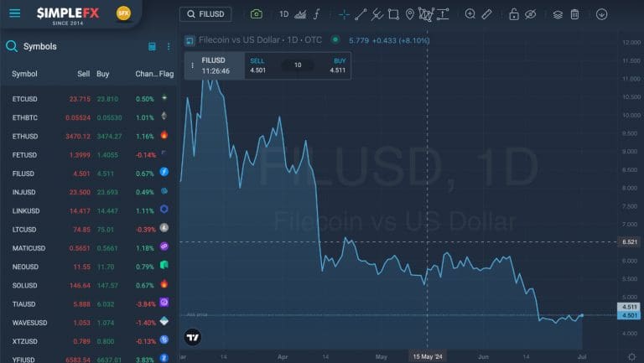Select the trend line drawing tool
The width and height of the screenshot is (644, 363).
(361, 14)
